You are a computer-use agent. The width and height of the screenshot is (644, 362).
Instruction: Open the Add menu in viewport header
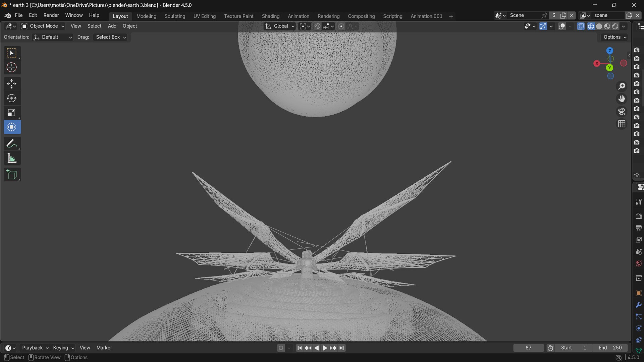tap(112, 26)
